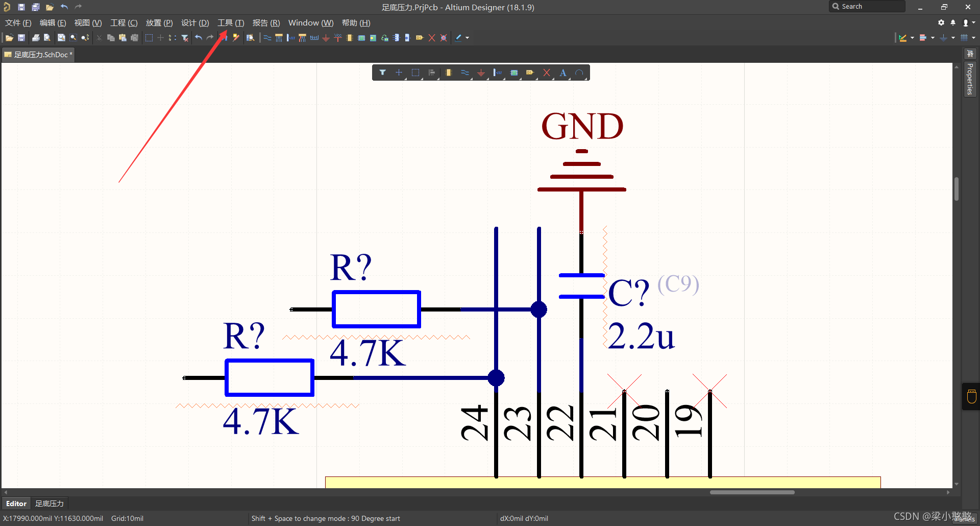Select the selection filter funnel in floating toolbar
980x526 pixels.
(x=382, y=73)
